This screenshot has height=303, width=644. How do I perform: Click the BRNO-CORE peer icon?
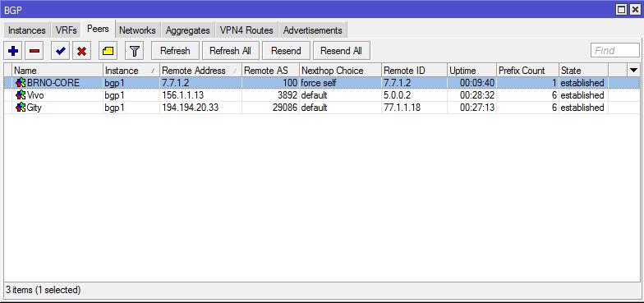(20, 83)
